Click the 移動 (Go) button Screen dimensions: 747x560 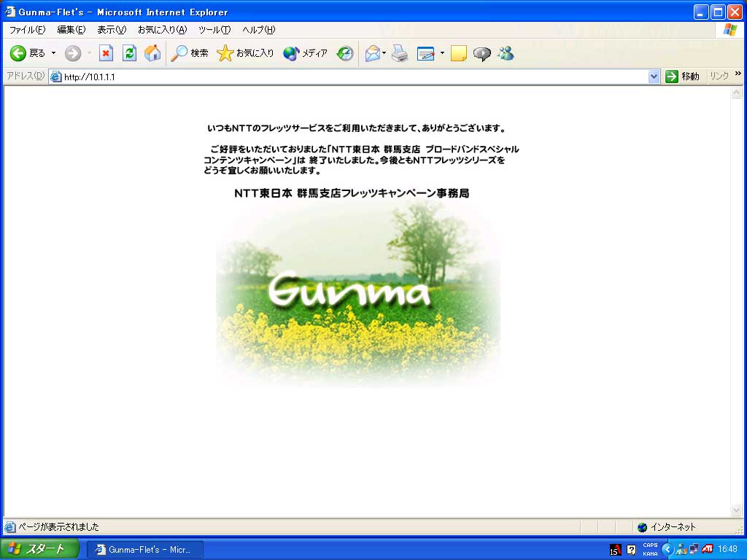(682, 77)
